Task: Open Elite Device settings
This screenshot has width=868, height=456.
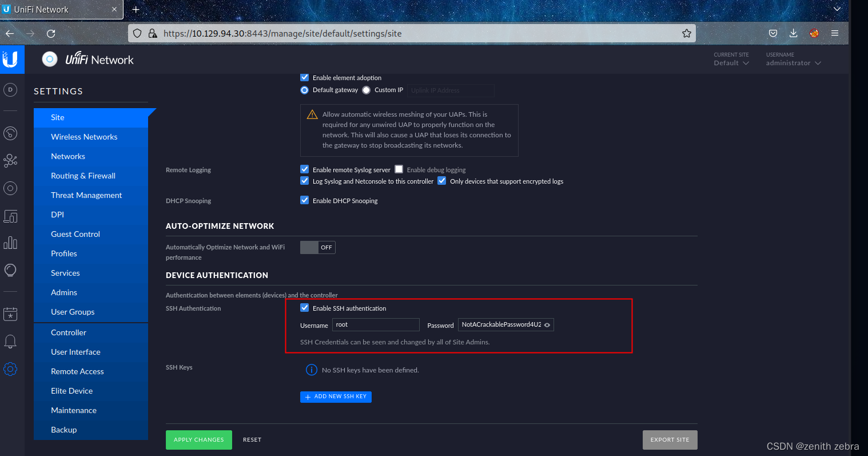Action: coord(91,391)
